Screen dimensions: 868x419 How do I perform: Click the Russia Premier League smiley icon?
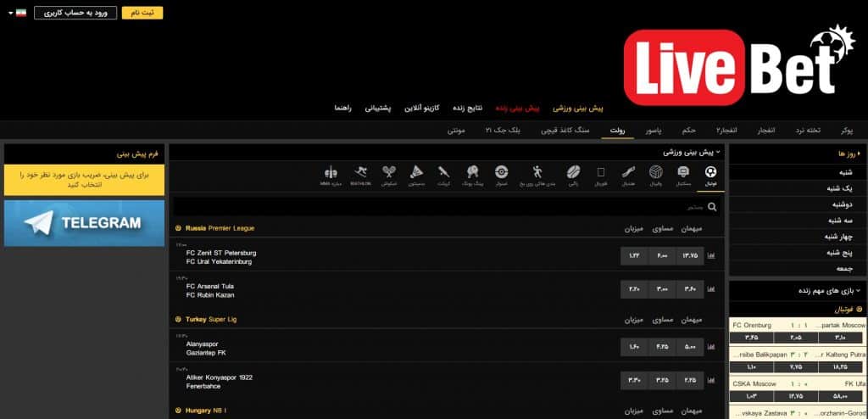point(178,228)
